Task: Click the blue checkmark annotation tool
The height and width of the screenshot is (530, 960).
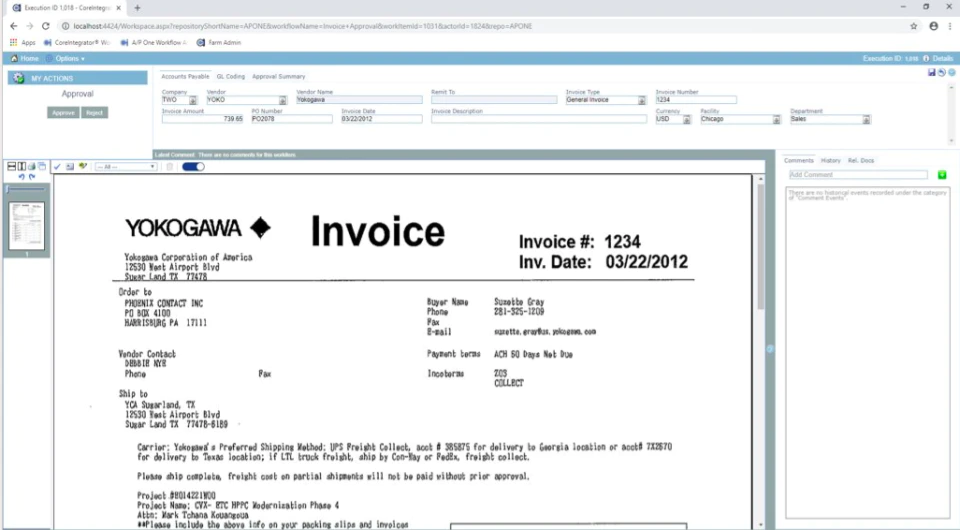Action: (57, 166)
